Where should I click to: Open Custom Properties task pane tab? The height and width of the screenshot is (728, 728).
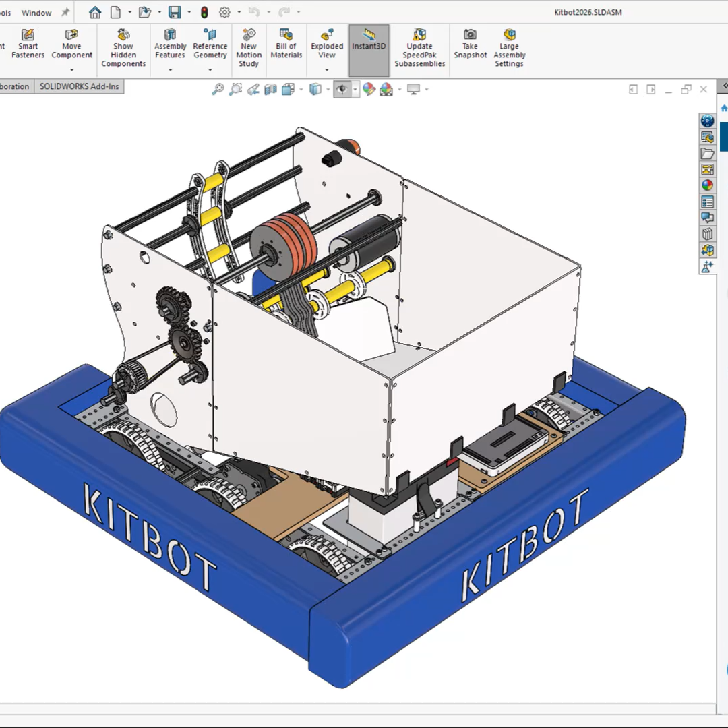click(x=707, y=202)
